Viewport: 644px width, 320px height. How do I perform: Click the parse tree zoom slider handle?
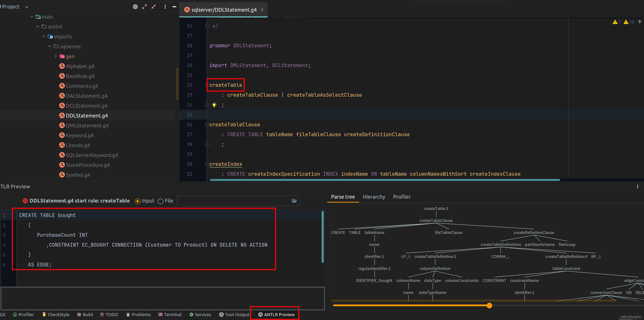pos(489,306)
